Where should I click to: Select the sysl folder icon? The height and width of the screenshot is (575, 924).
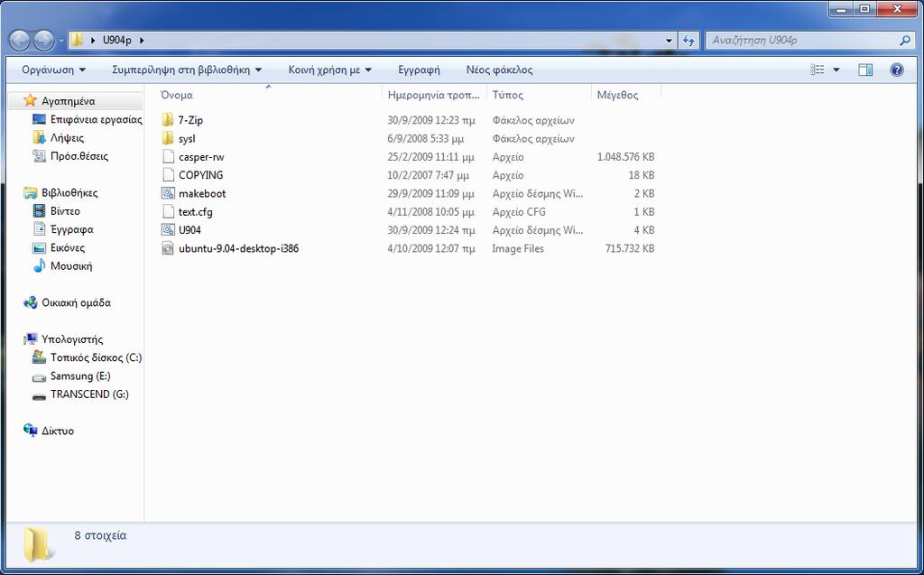168,139
